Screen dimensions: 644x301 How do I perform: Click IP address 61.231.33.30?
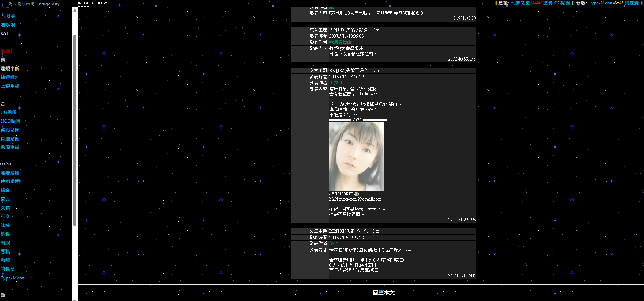(x=464, y=19)
